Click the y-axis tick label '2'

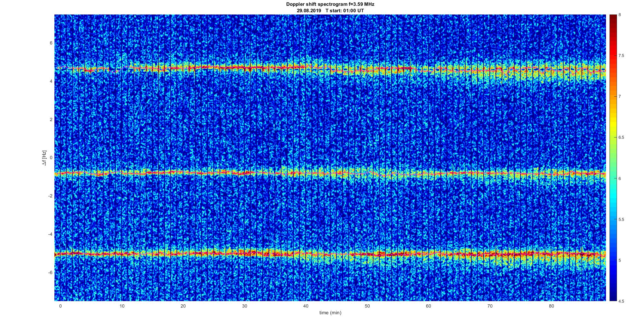[51, 119]
